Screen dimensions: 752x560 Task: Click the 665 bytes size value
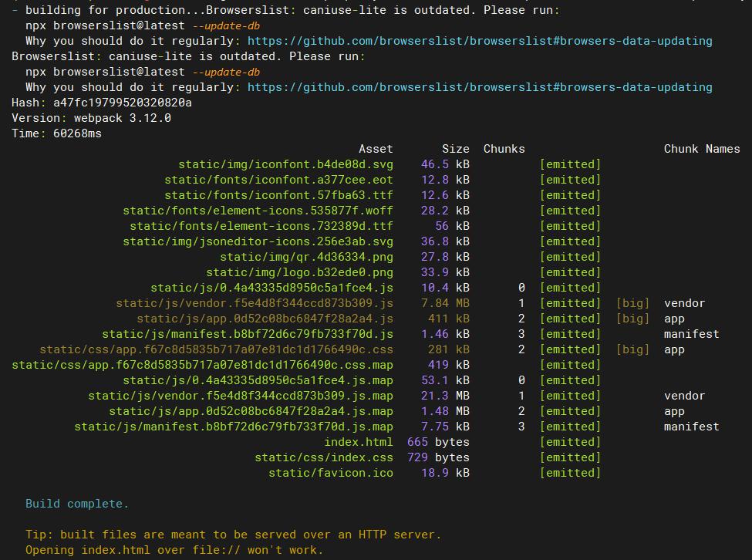438,441
